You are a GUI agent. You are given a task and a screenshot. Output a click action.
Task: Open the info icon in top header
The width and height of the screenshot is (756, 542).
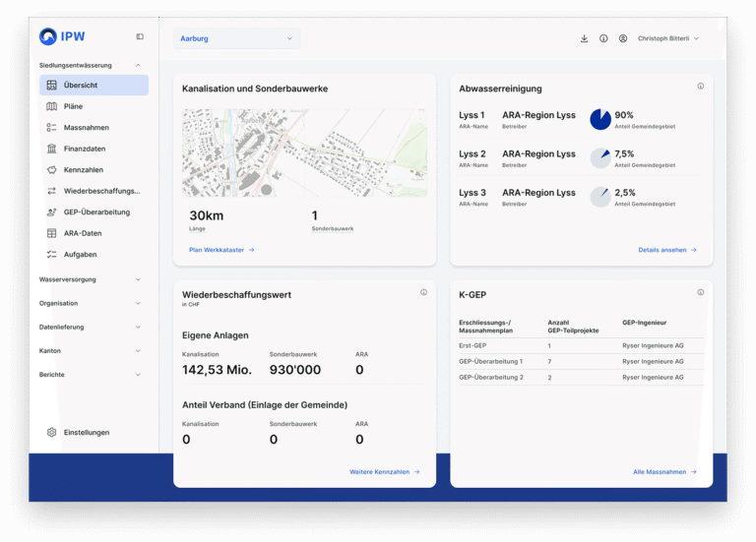point(603,38)
